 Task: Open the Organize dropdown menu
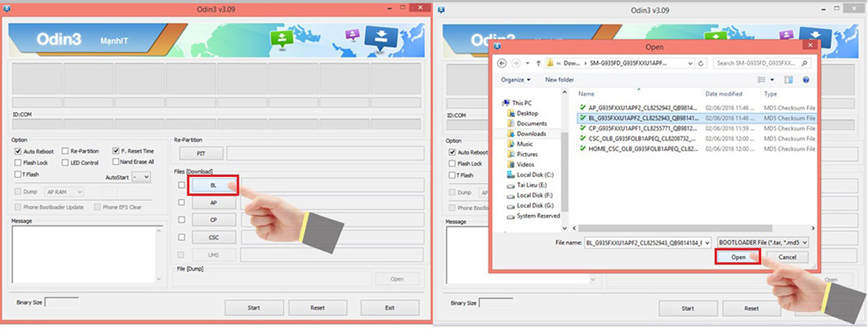click(x=515, y=80)
